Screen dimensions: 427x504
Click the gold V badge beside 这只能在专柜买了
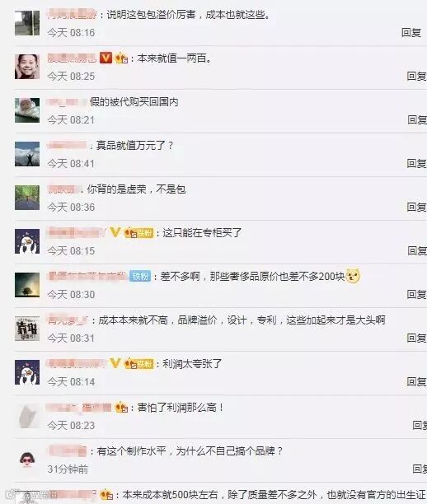tap(115, 232)
